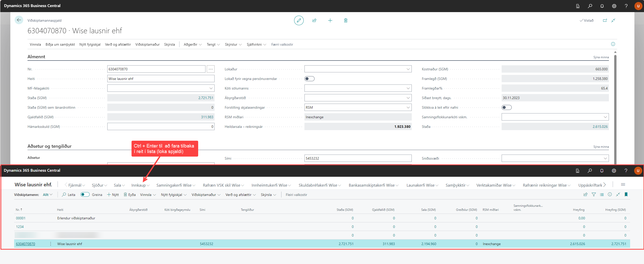Screen dimensions: 644x264
Task: Open customer 6304070870 link in list
Action: 25,244
